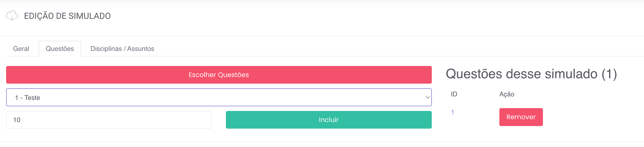Click the divider line below the page title
Viewport: 644px width, 147px height.
pyautogui.click(x=322, y=36)
